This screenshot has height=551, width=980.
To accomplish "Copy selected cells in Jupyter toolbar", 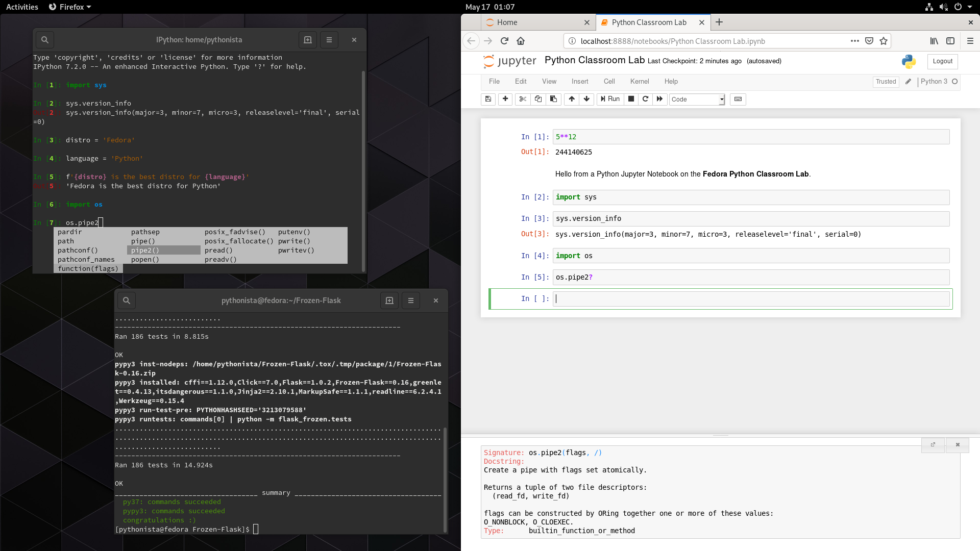I will pyautogui.click(x=538, y=99).
